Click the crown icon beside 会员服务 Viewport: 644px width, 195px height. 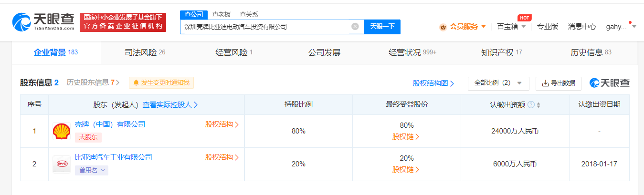click(x=443, y=27)
